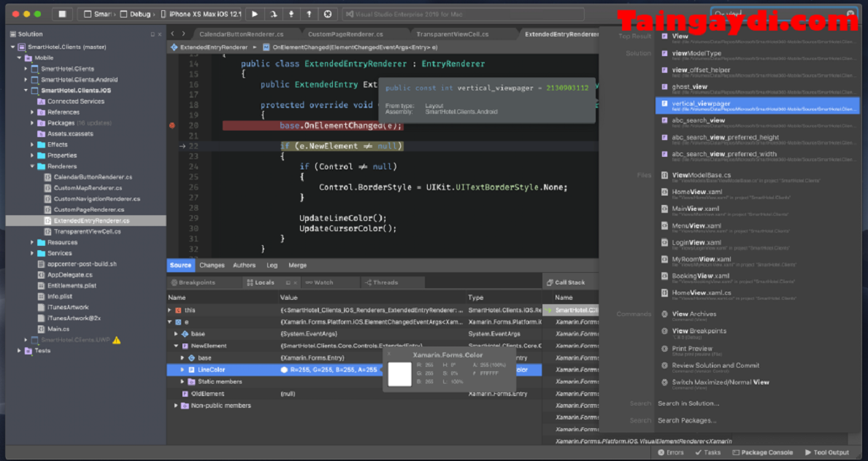The image size is (868, 461).
Task: Select the LineColor variable row
Action: (354, 370)
